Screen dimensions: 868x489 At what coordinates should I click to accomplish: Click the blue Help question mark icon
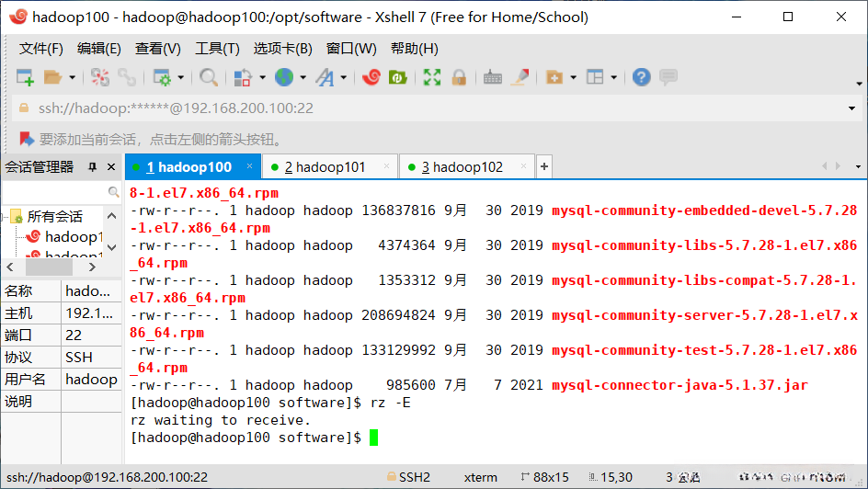[642, 77]
